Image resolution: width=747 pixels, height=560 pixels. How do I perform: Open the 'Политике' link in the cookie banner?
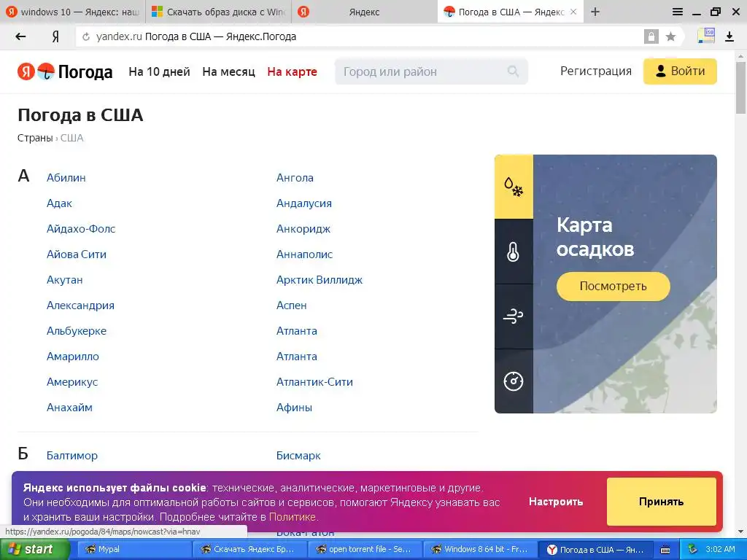coord(292,517)
